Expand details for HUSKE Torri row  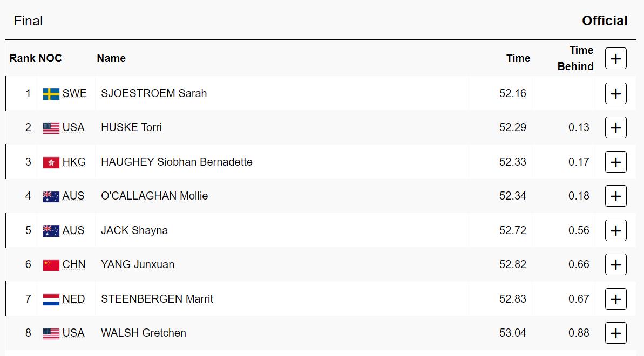coord(615,128)
